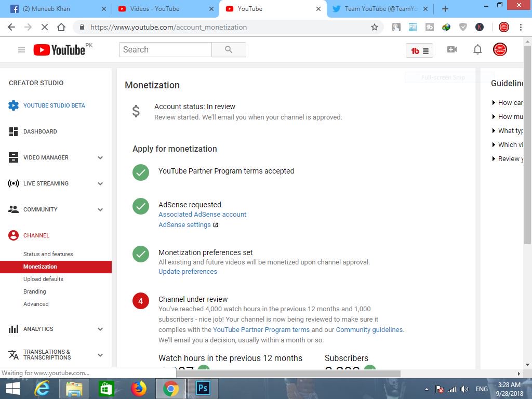Open the YouTube hamburger guide menu
Viewport: 532px width, 399px height.
(x=21, y=50)
